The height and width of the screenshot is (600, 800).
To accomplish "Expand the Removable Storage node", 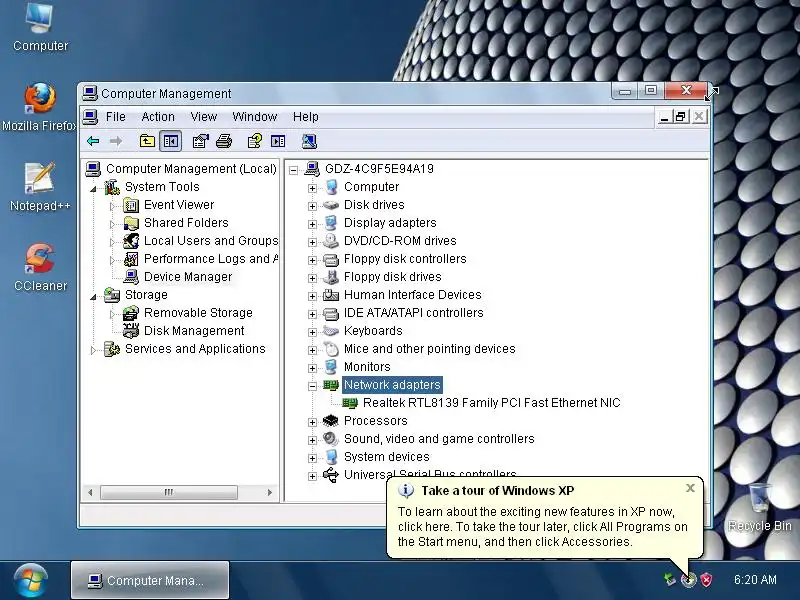I will click(112, 314).
